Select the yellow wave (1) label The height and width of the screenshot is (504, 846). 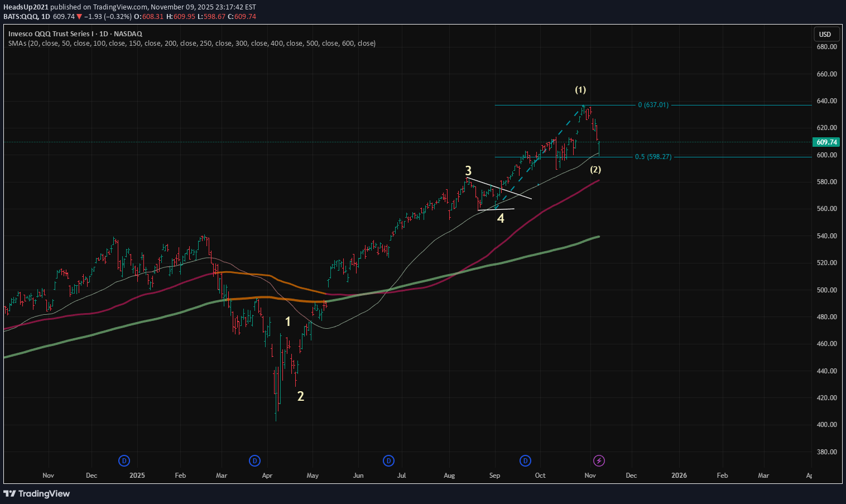click(x=580, y=90)
